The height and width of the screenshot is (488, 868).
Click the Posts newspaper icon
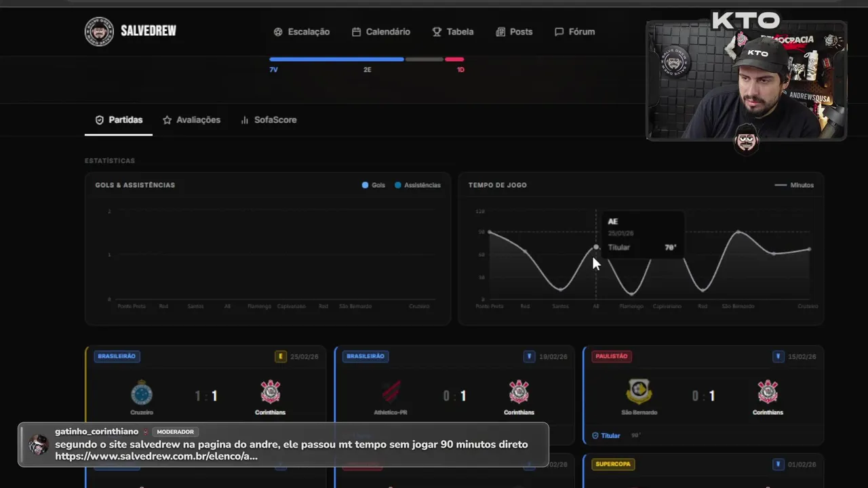pos(500,32)
